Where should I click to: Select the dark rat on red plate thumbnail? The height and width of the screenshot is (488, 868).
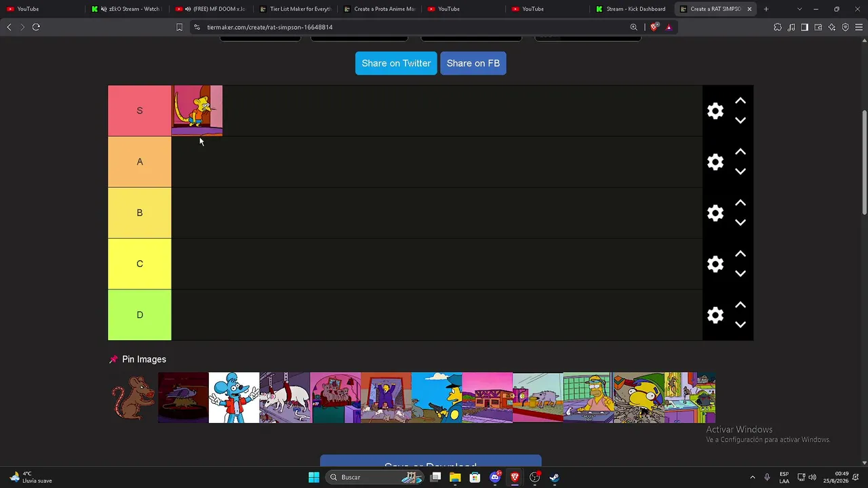[x=183, y=398]
